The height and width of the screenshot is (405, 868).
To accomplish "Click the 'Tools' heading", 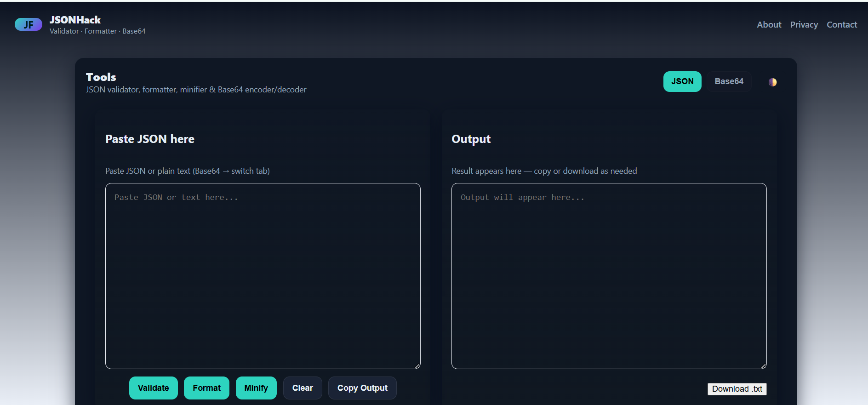I will pos(101,77).
